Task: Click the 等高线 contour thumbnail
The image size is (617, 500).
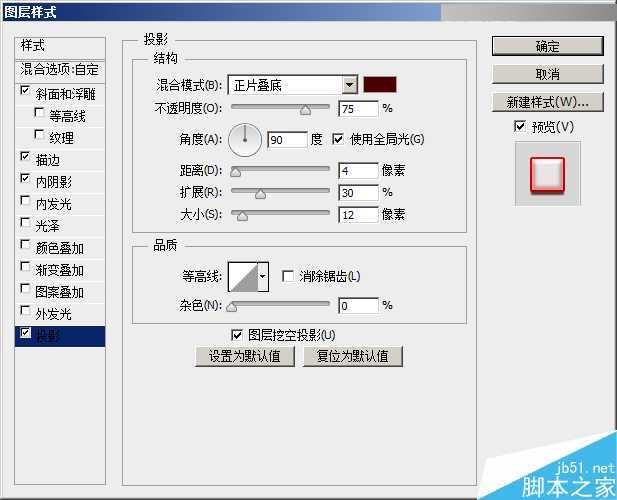Action: click(x=243, y=277)
